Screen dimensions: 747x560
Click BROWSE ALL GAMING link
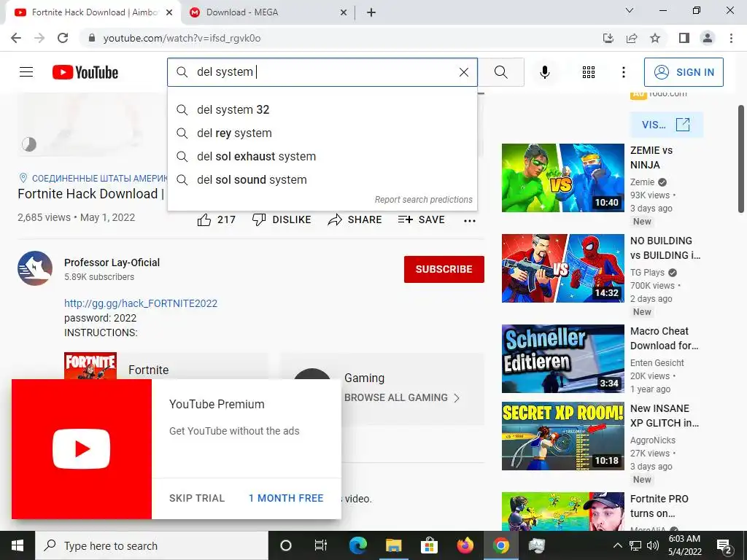tap(402, 397)
